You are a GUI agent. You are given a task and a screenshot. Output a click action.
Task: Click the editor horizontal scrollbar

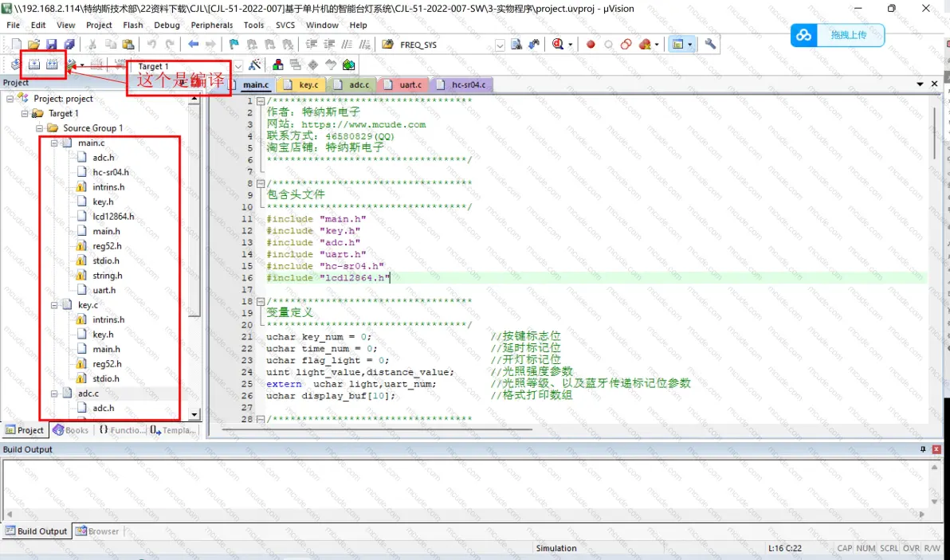pos(377,429)
